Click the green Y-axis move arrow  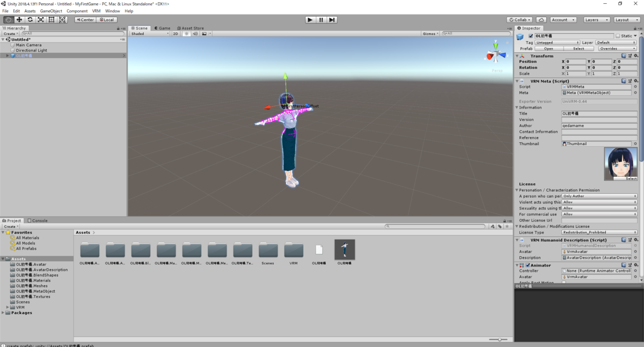(286, 76)
